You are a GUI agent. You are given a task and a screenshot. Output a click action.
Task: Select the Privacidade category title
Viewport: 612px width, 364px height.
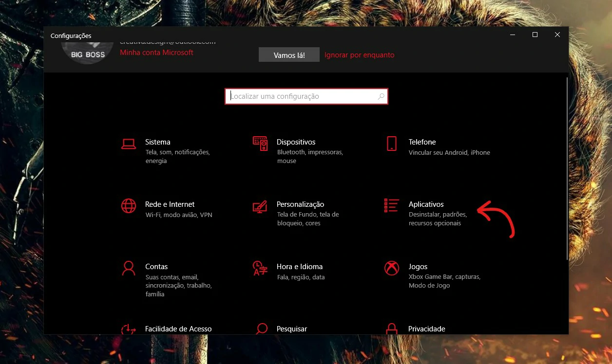427,329
